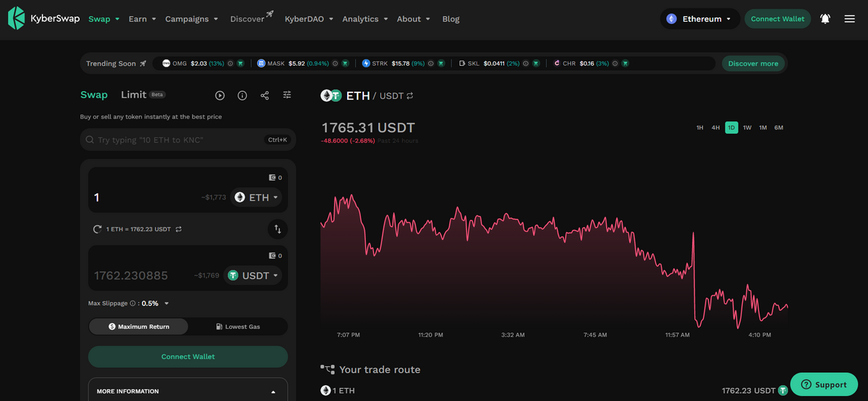Image resolution: width=868 pixels, height=401 pixels.
Task: Open the USDT token selector
Action: click(x=253, y=275)
